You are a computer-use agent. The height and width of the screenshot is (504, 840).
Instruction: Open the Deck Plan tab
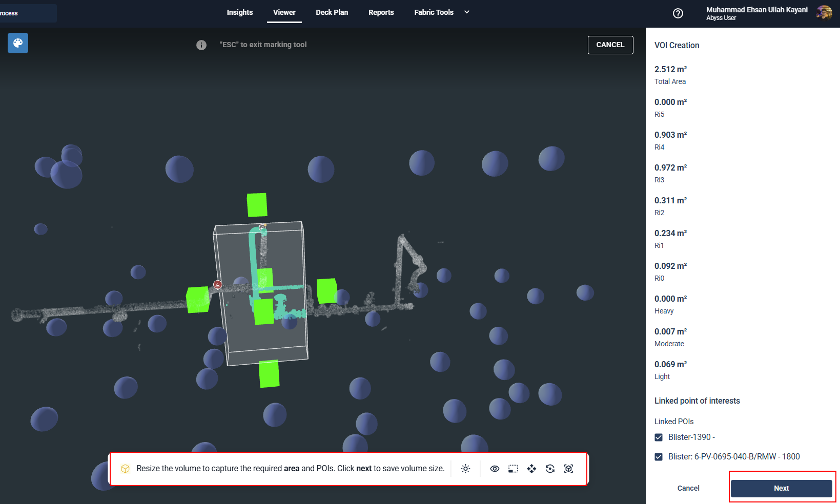(x=332, y=12)
